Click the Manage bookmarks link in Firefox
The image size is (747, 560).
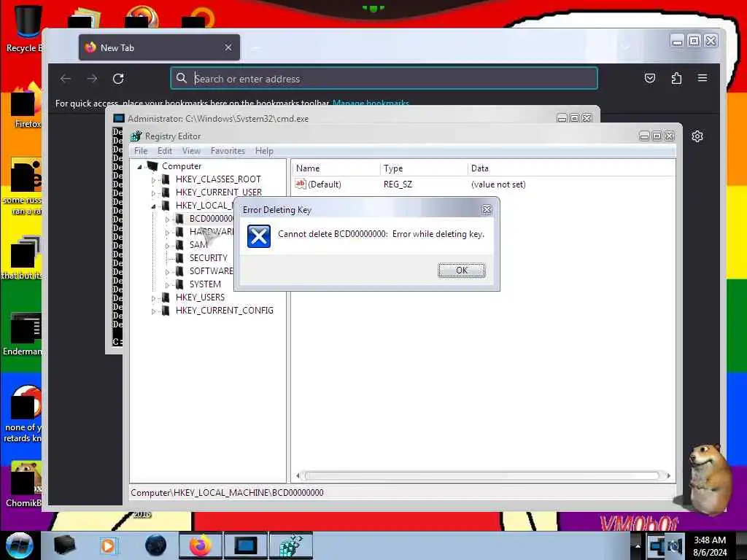coord(371,104)
